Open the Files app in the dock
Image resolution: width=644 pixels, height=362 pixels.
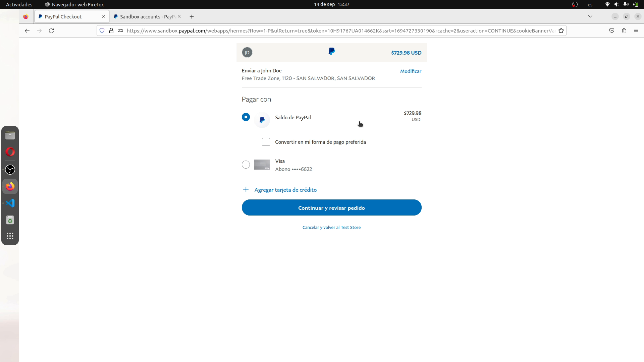coord(10,135)
